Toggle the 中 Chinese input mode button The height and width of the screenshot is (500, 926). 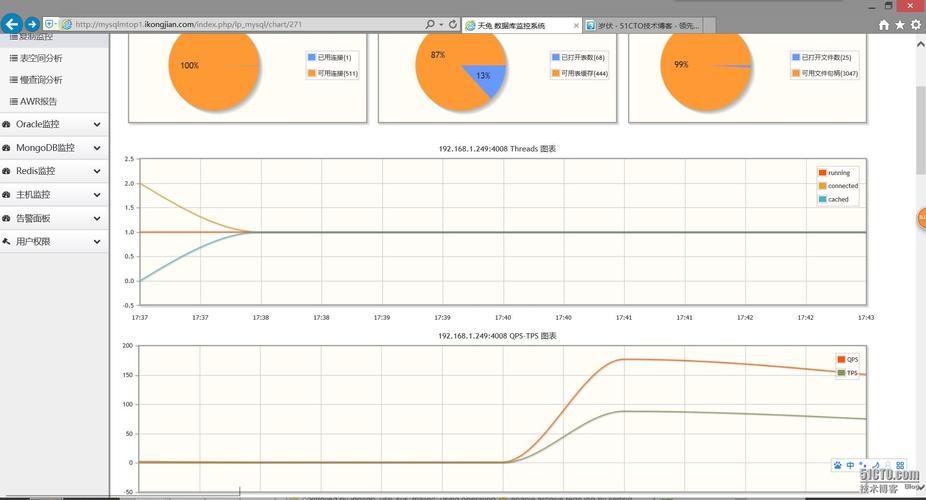(x=850, y=465)
